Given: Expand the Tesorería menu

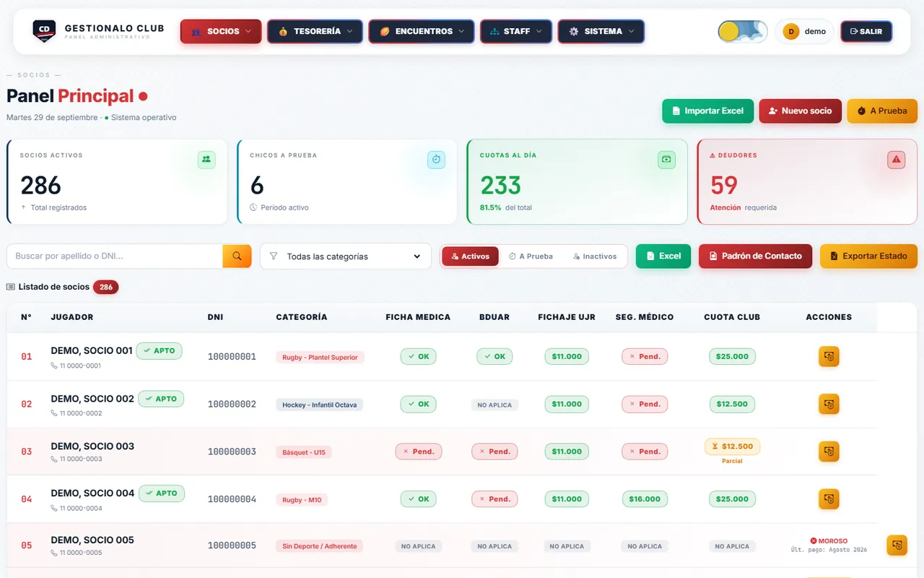Looking at the screenshot, I should point(315,31).
